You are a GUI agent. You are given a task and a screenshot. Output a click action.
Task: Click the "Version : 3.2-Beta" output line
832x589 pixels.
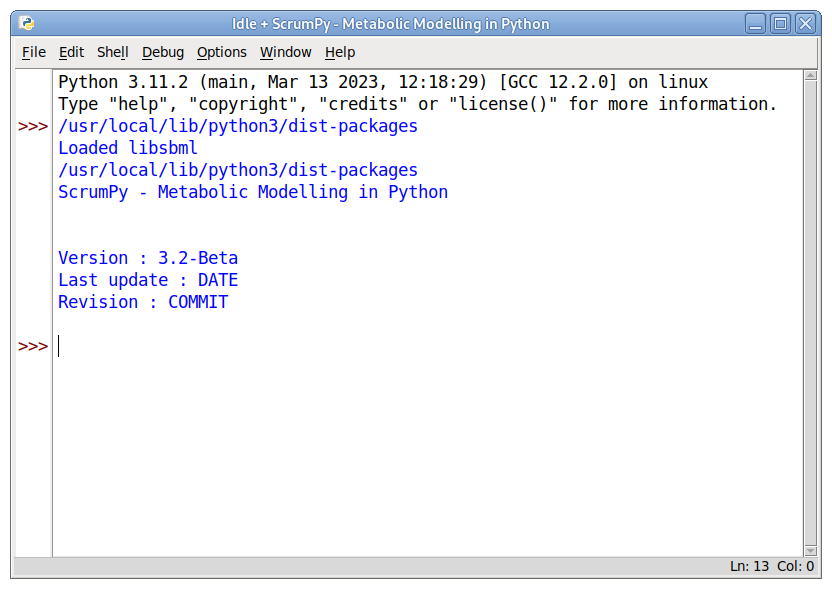click(x=148, y=258)
